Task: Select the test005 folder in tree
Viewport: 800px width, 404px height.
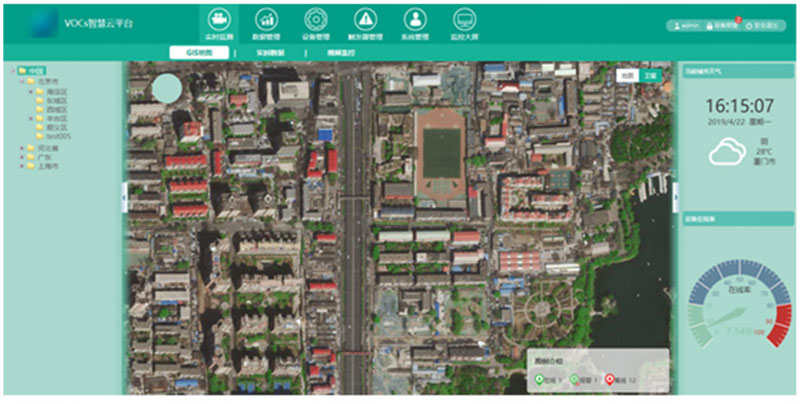Action: tap(57, 137)
